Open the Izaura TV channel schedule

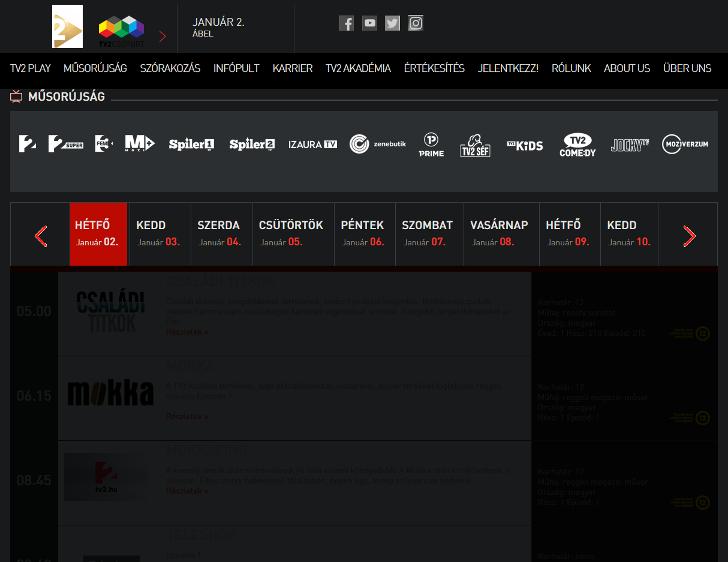pyautogui.click(x=312, y=144)
